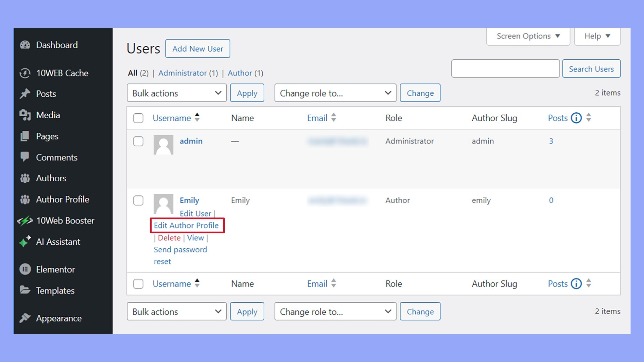
Task: Open the top Change role to dropdown
Action: pos(335,93)
